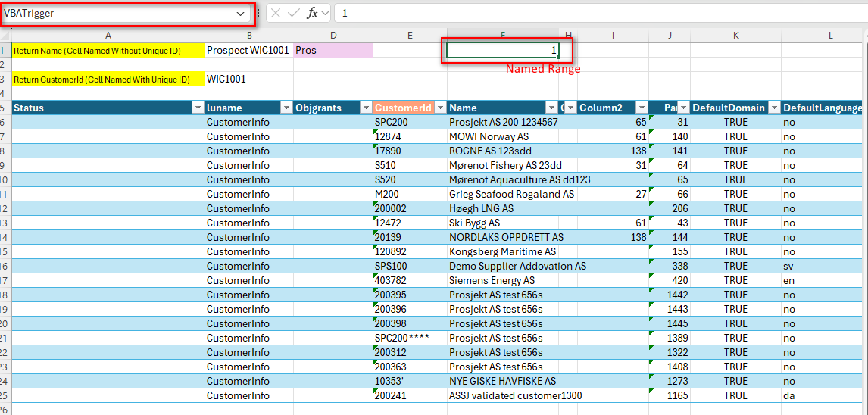Open the DefaultDomain filter dropdown
Image resolution: width=868 pixels, height=415 pixels.
tap(773, 108)
